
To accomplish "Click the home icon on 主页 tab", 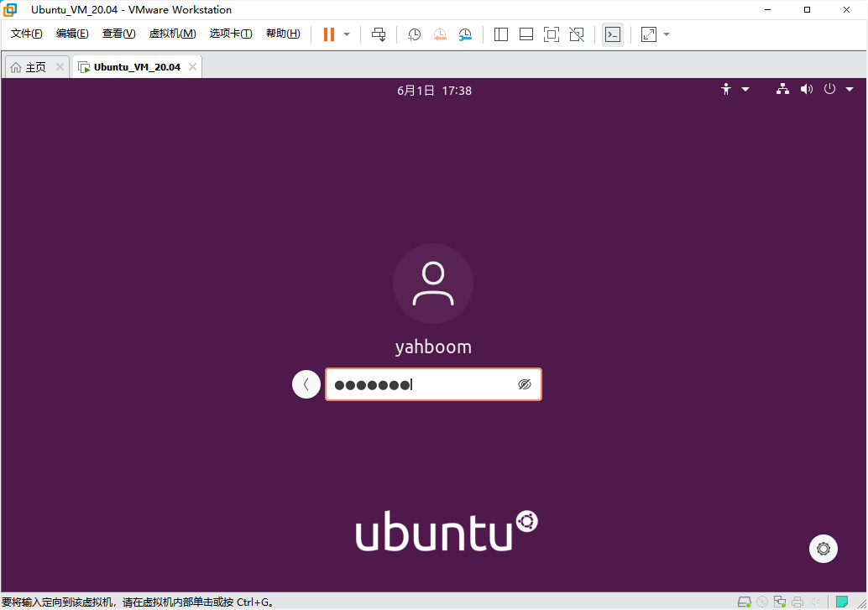I will (16, 67).
